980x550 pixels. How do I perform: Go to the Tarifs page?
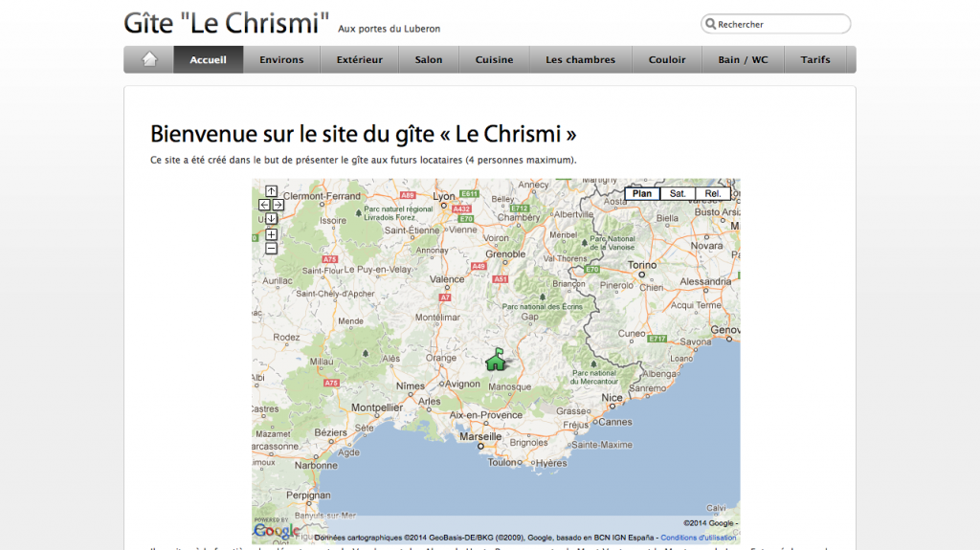[x=815, y=59]
